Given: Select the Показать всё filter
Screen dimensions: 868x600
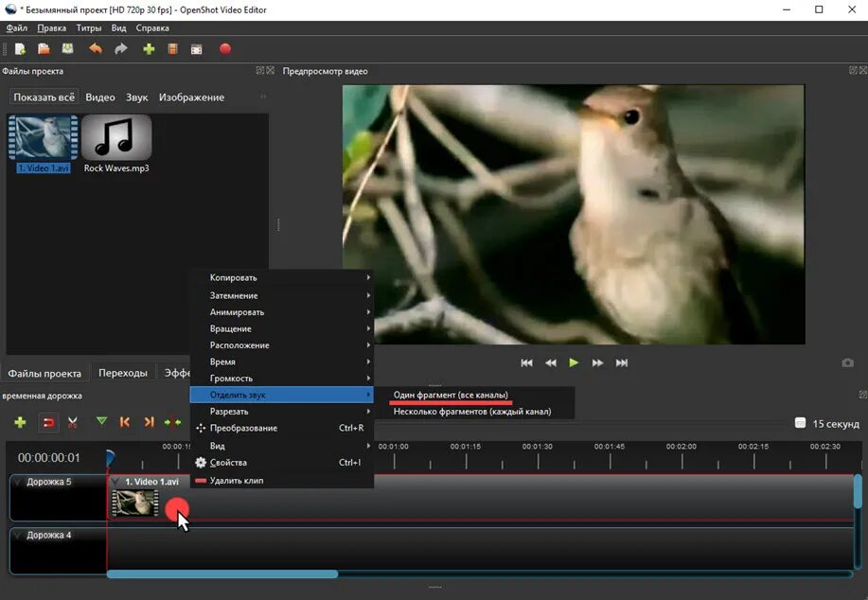Looking at the screenshot, I should coord(44,97).
